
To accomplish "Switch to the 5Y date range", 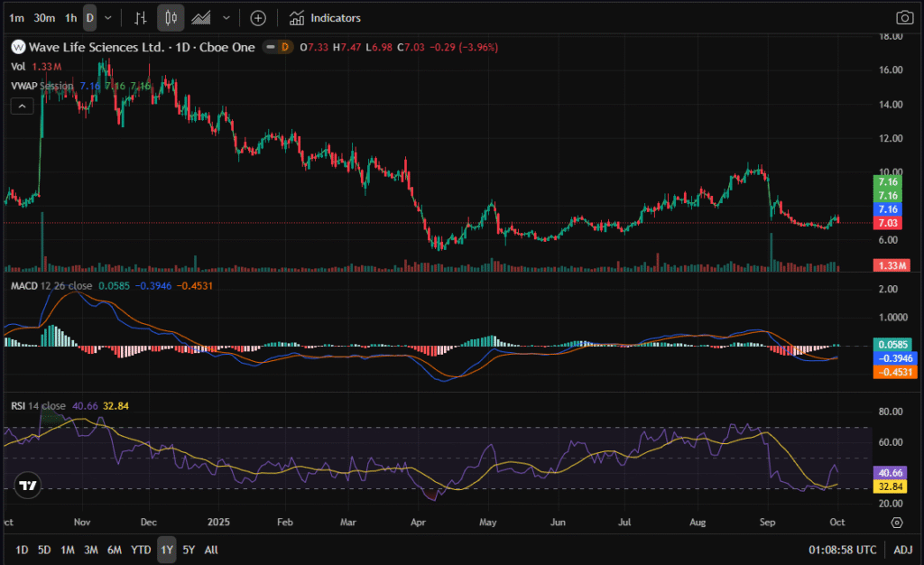I will [x=189, y=550].
